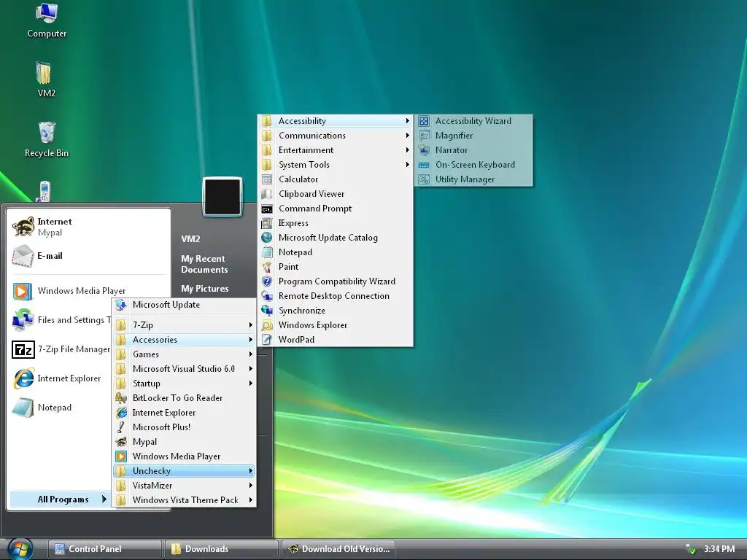Start IExpress from Accessories
Viewport: 747px width, 560px height.
336,223
